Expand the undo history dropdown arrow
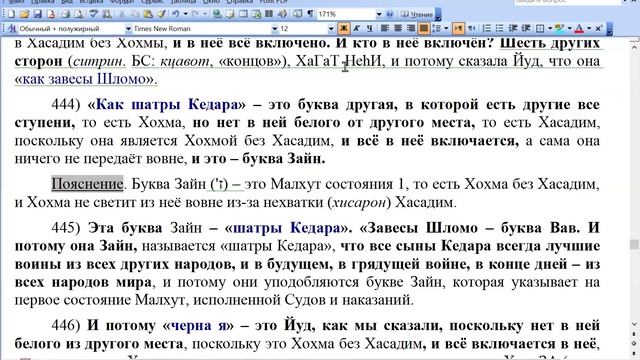The height and width of the screenshot is (360, 640). (185, 14)
